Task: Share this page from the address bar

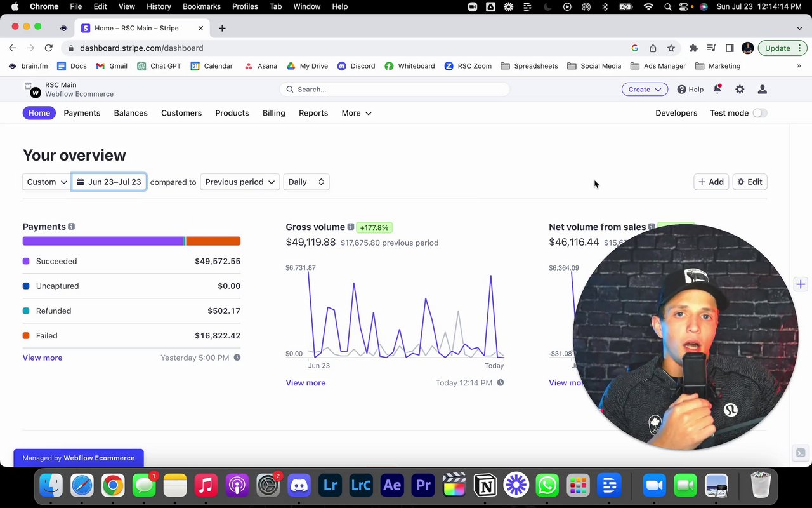Action: (653, 48)
